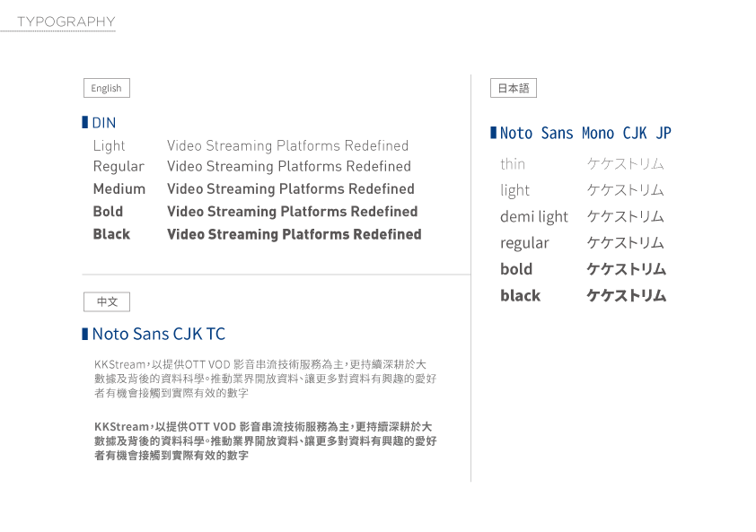Click the Light sample 'Video Streaming Platforms Redefined'
The height and width of the screenshot is (532, 756).
[288, 145]
